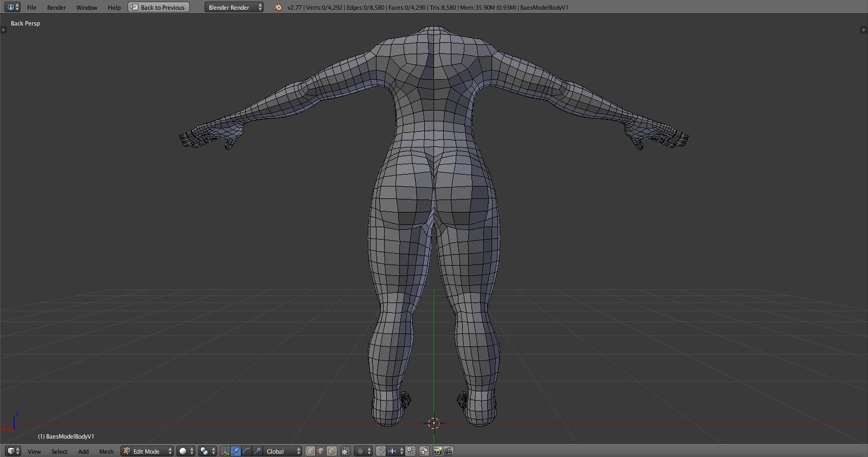Click the snap target grid icon
The height and width of the screenshot is (457, 868).
411,451
